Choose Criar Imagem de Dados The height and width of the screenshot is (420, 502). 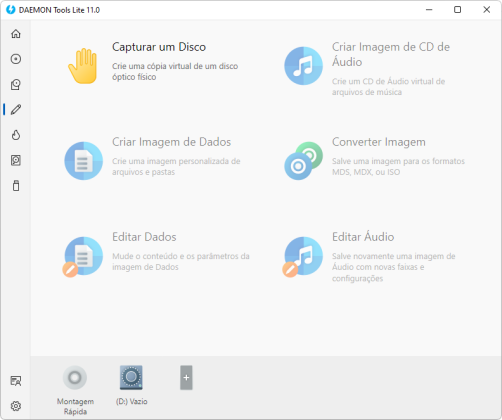[171, 142]
